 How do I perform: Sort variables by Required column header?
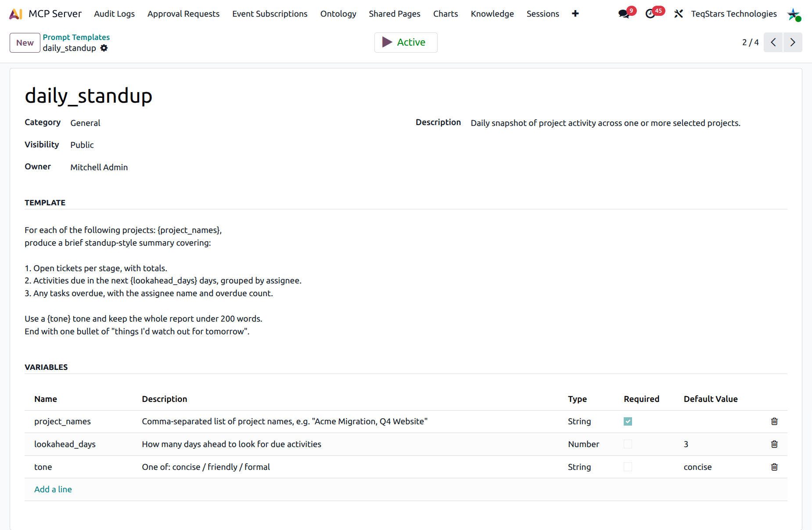pyautogui.click(x=641, y=399)
